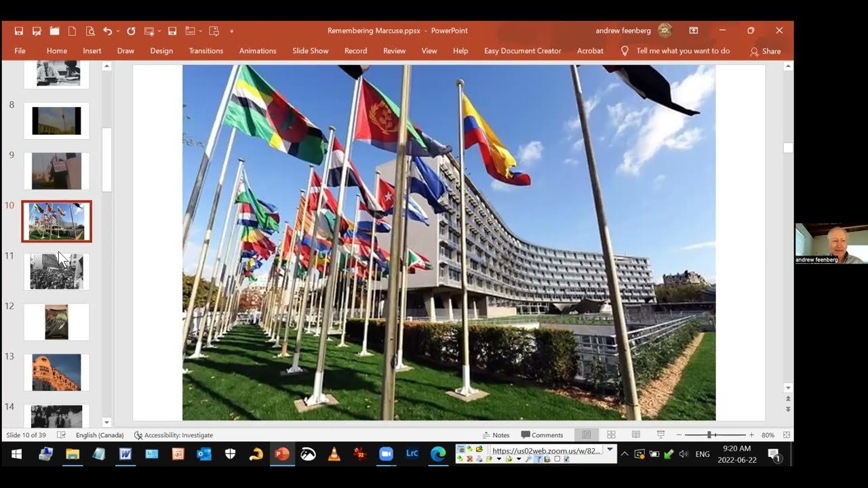
Task: Click Slide 10 of 39 status indicator
Action: pyautogui.click(x=26, y=435)
